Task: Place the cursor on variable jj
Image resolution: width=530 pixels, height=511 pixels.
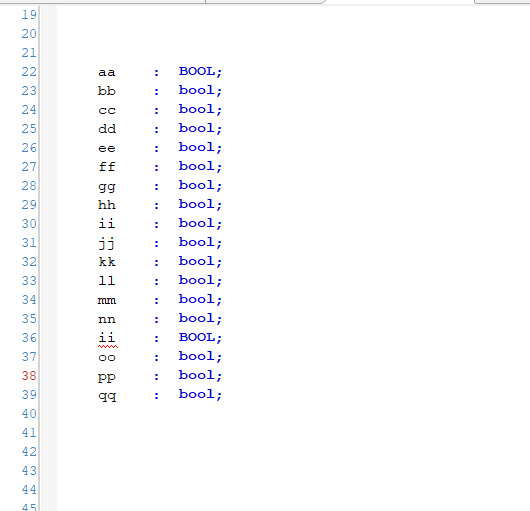Action: click(107, 243)
